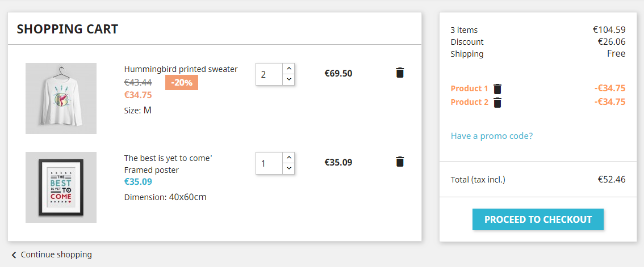This screenshot has width=644, height=267.
Task: Remove the framed poster from cart
Action: point(400,162)
